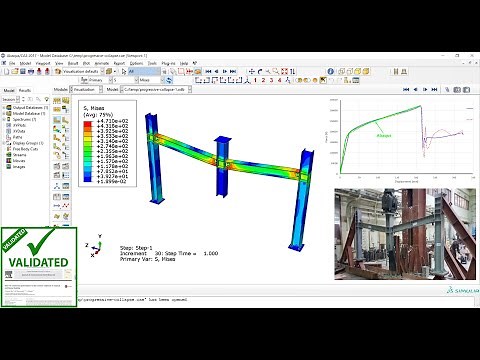Image resolution: width=480 pixels, height=360 pixels.
Task: Expand the Spectrums tree node
Action: tap(4, 119)
